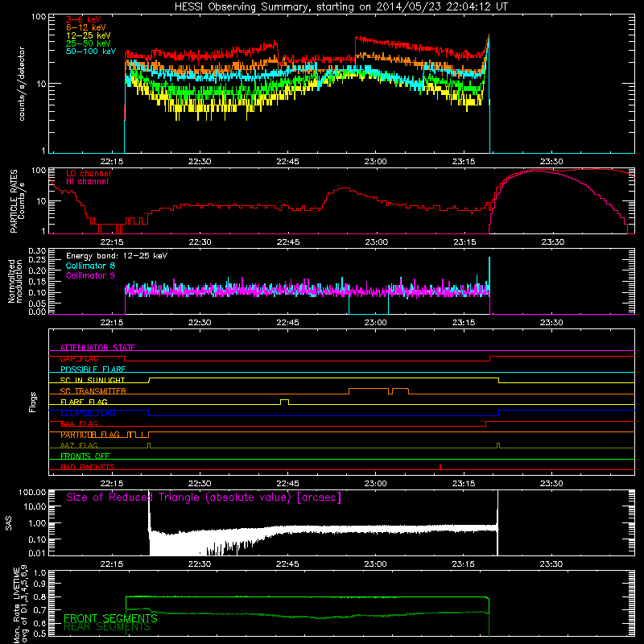Click the SC_IN_SUNLIGHT flag label
Screen dimensions: 644x644
pyautogui.click(x=93, y=380)
